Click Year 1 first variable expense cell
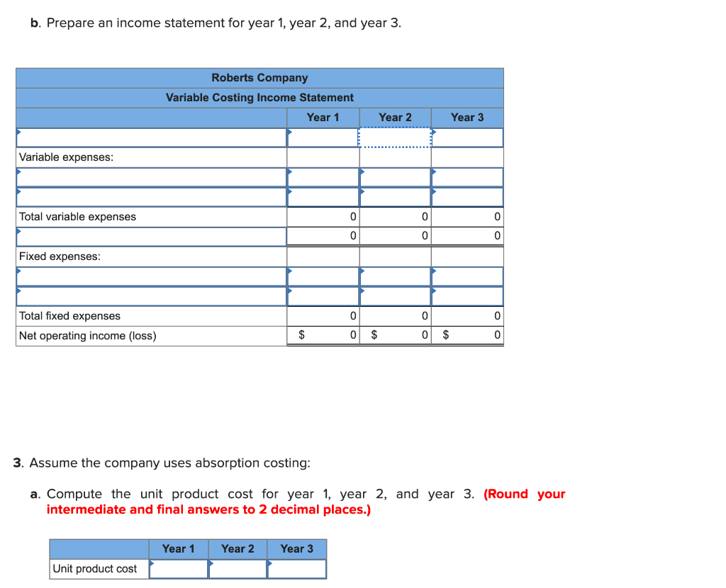The width and height of the screenshot is (726, 588). (323, 177)
